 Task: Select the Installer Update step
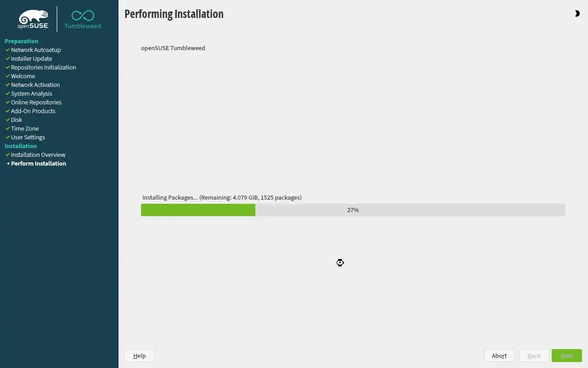pos(31,58)
